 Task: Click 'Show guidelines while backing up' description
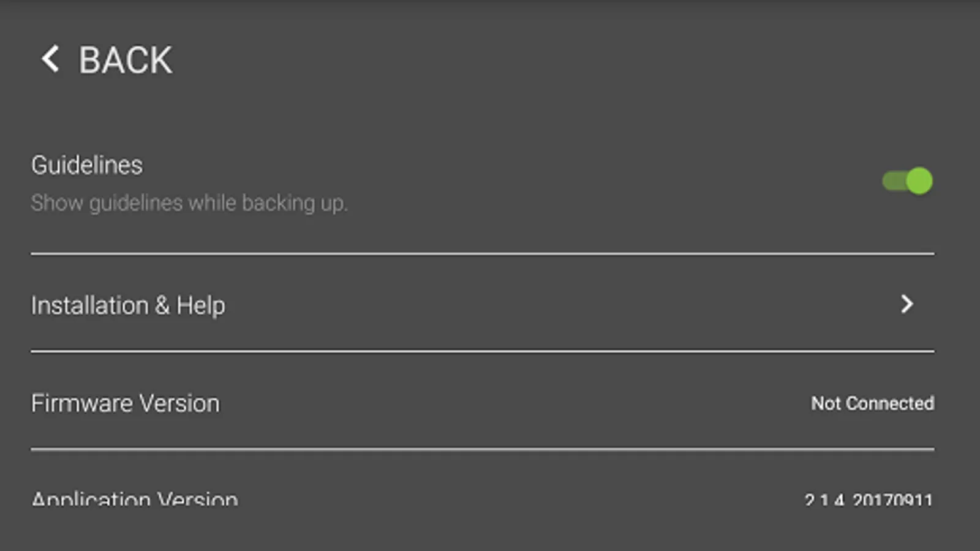coord(189,203)
